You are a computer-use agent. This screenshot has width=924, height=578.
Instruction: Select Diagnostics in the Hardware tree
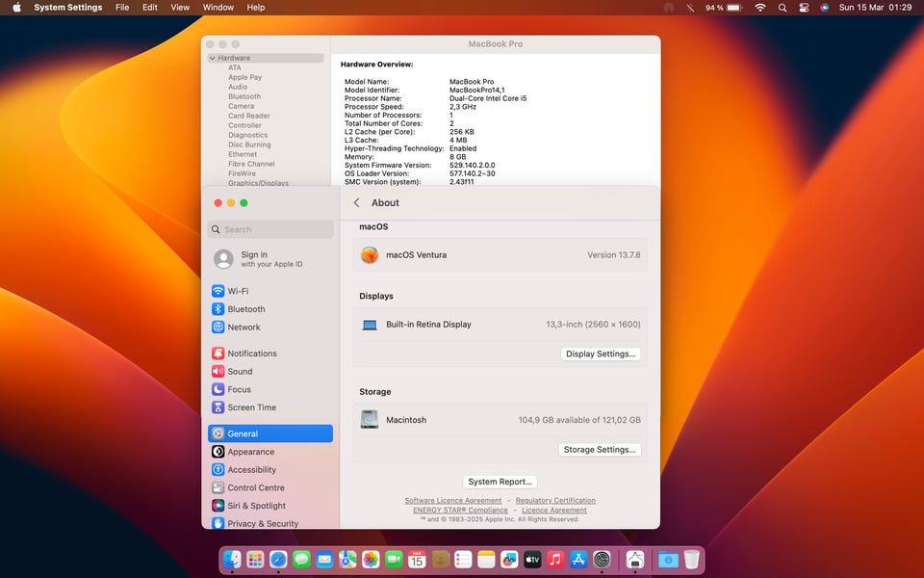[247, 135]
